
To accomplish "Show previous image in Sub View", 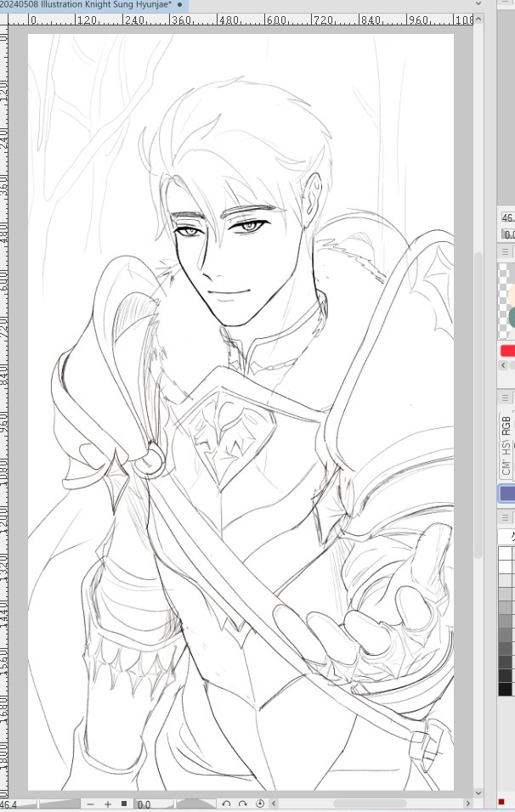I will click(504, 365).
